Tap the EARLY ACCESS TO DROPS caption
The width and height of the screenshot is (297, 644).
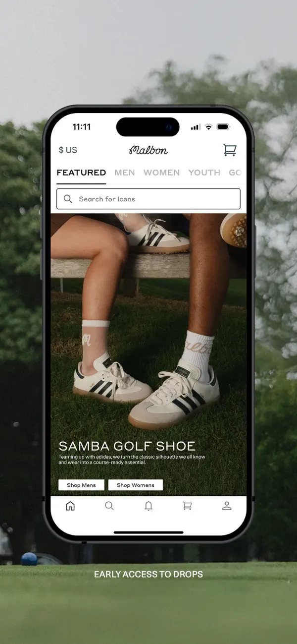pos(148,574)
